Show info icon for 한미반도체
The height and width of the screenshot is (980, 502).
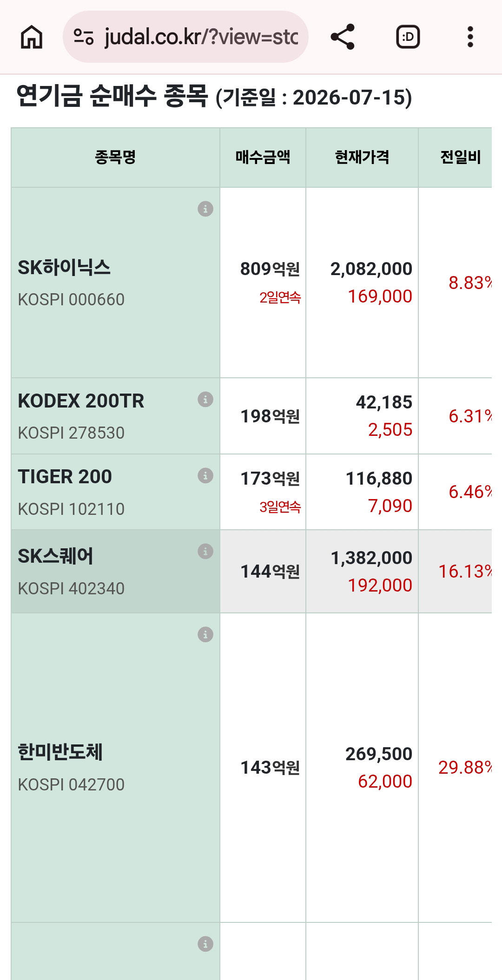coord(205,634)
